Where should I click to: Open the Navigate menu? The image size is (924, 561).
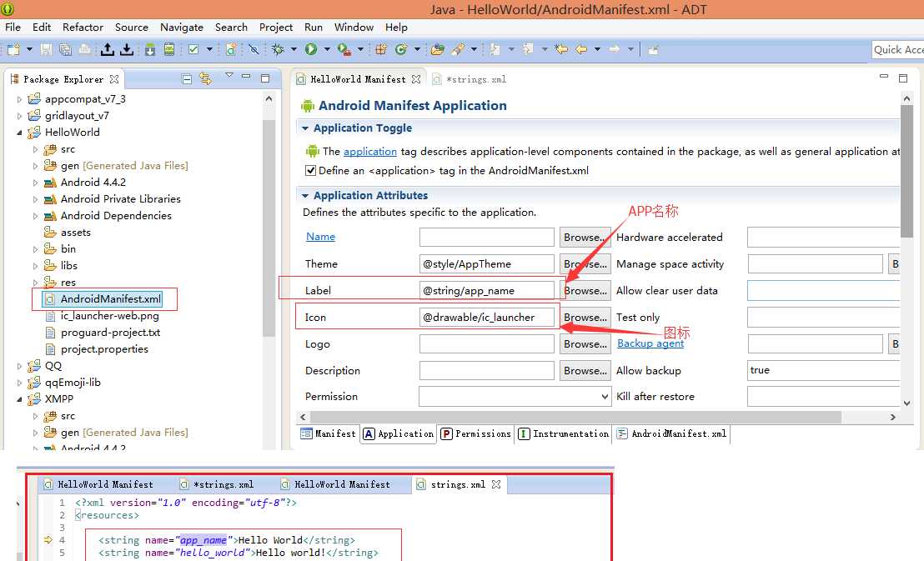pos(182,28)
